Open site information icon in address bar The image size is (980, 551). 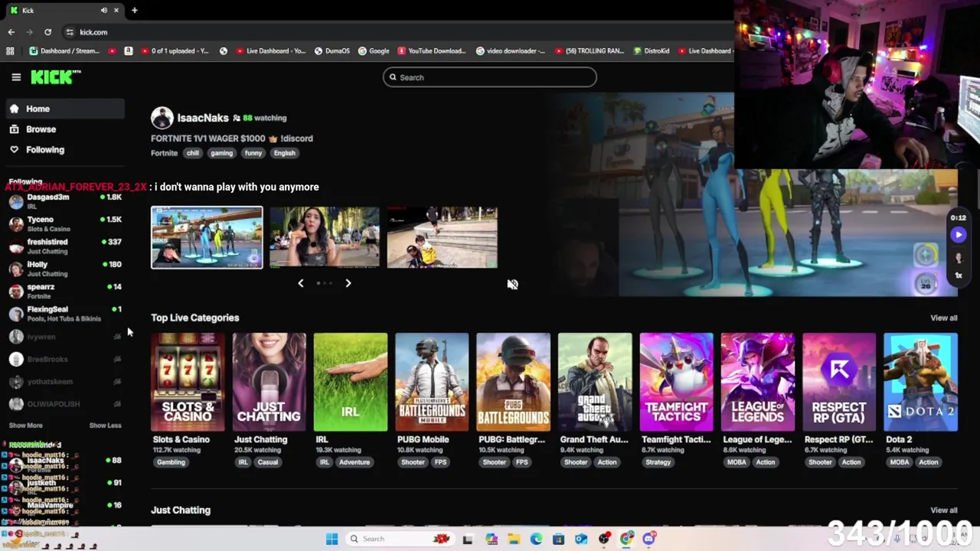[70, 32]
